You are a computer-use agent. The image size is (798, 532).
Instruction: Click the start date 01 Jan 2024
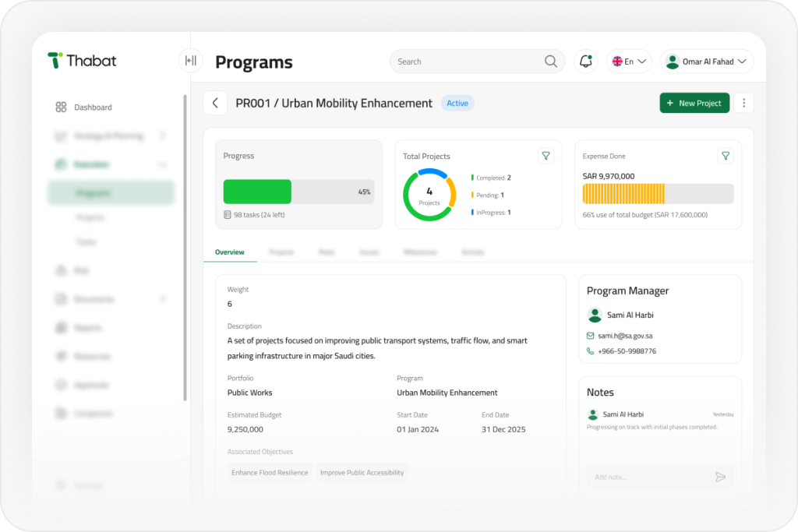click(418, 429)
